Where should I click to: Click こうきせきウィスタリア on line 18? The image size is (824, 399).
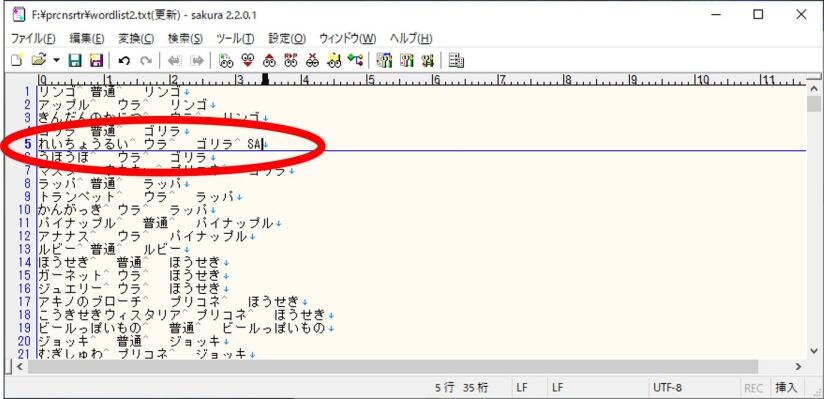pyautogui.click(x=109, y=314)
